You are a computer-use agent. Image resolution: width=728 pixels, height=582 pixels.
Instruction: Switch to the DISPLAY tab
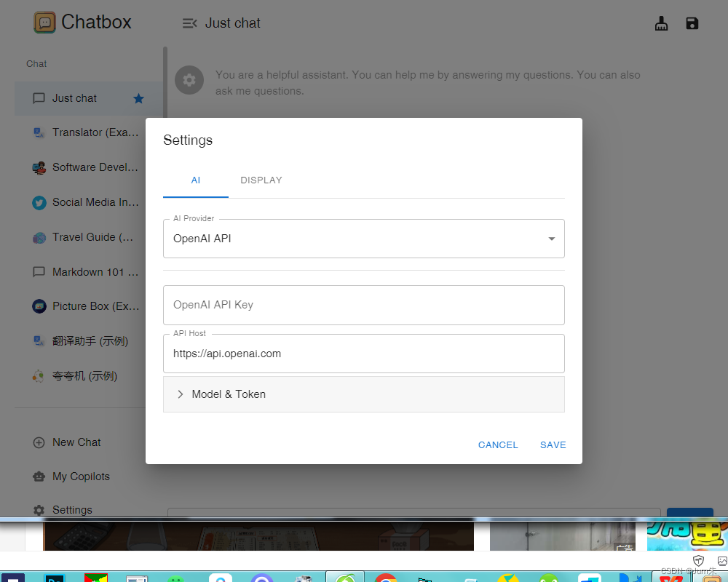(261, 180)
